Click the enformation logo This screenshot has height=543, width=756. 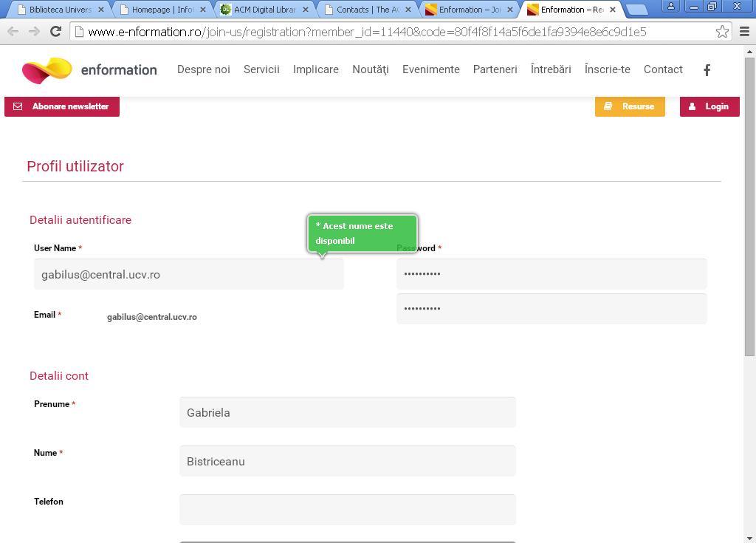(x=89, y=70)
